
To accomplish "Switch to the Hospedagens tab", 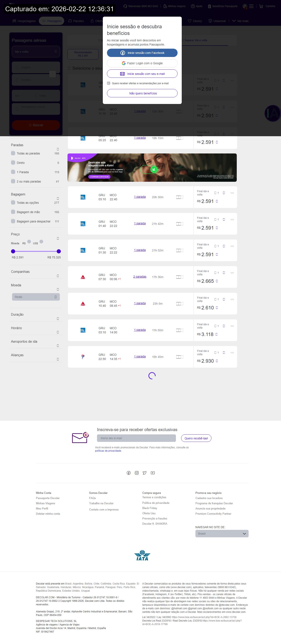I will pyautogui.click(x=24, y=21).
